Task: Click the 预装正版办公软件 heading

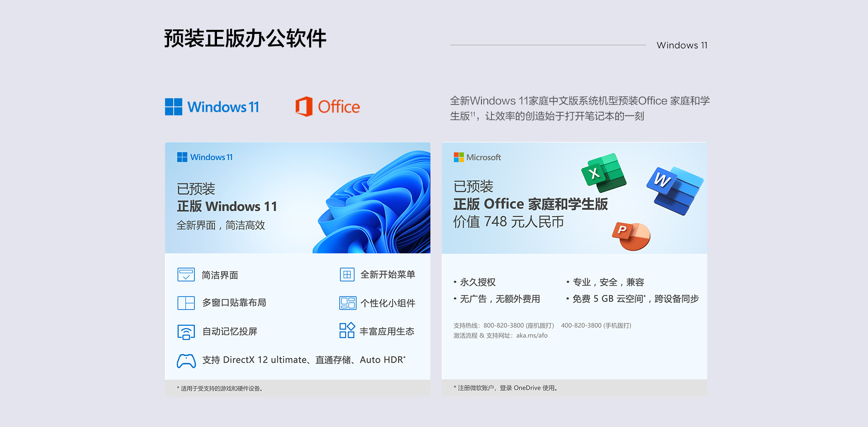Action: [x=245, y=38]
